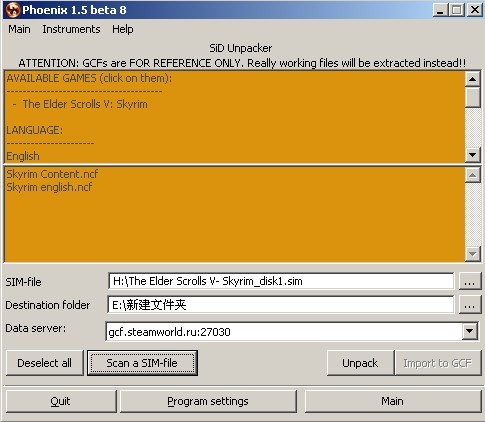The height and width of the screenshot is (422, 485).
Task: Click the Unpack button
Action: pyautogui.click(x=360, y=363)
